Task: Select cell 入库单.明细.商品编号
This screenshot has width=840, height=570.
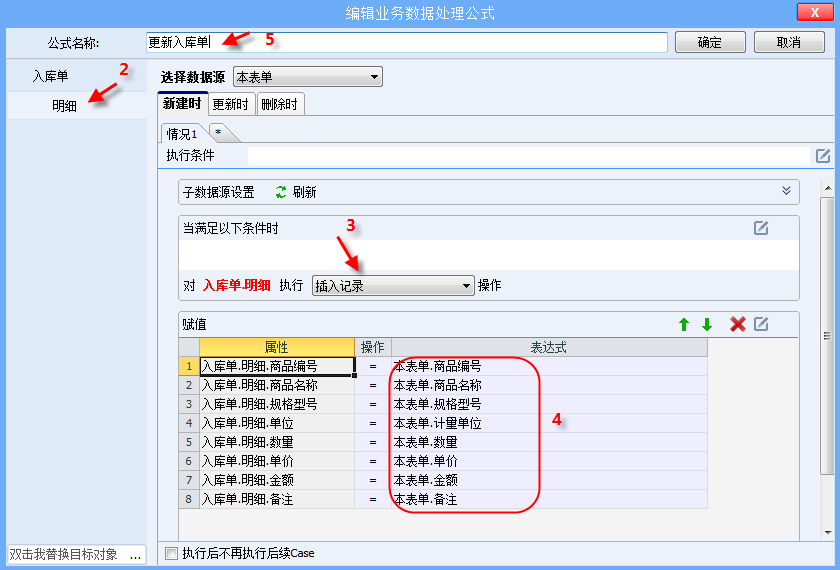Action: (x=276, y=366)
